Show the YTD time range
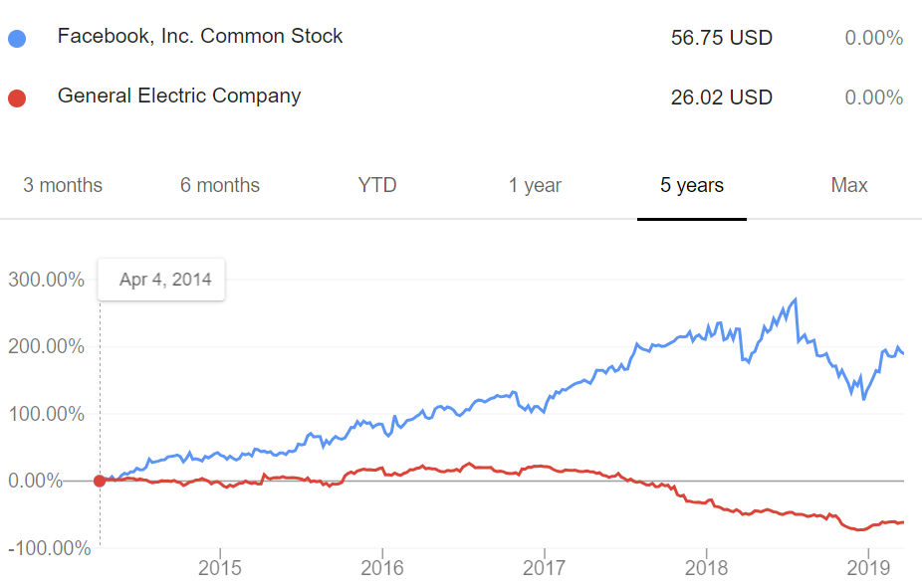This screenshot has height=588, width=922. coord(377,186)
